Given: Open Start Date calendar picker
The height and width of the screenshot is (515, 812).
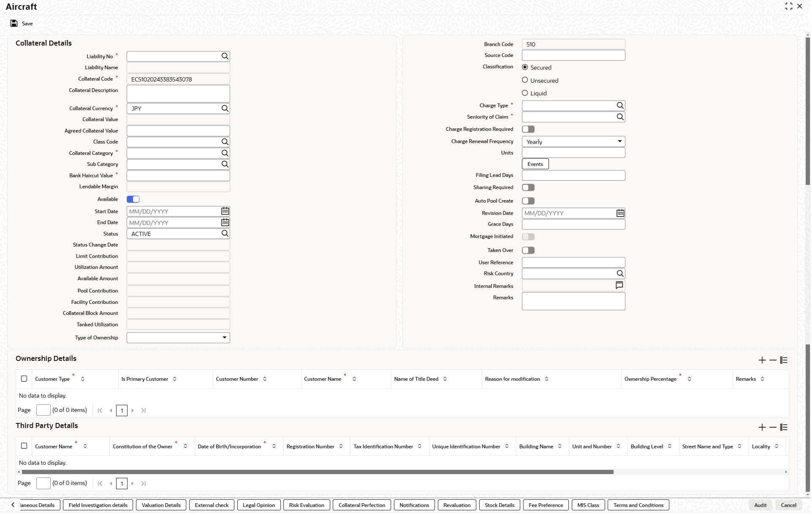Looking at the screenshot, I should [225, 211].
